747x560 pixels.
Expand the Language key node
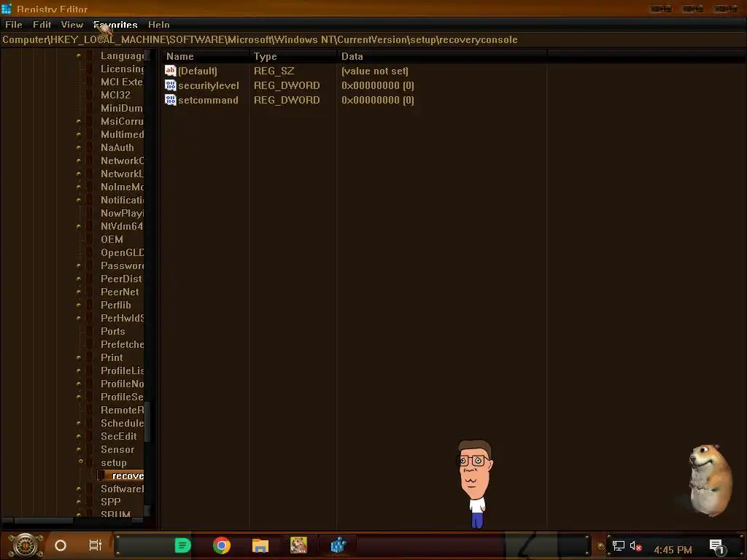pyautogui.click(x=79, y=55)
